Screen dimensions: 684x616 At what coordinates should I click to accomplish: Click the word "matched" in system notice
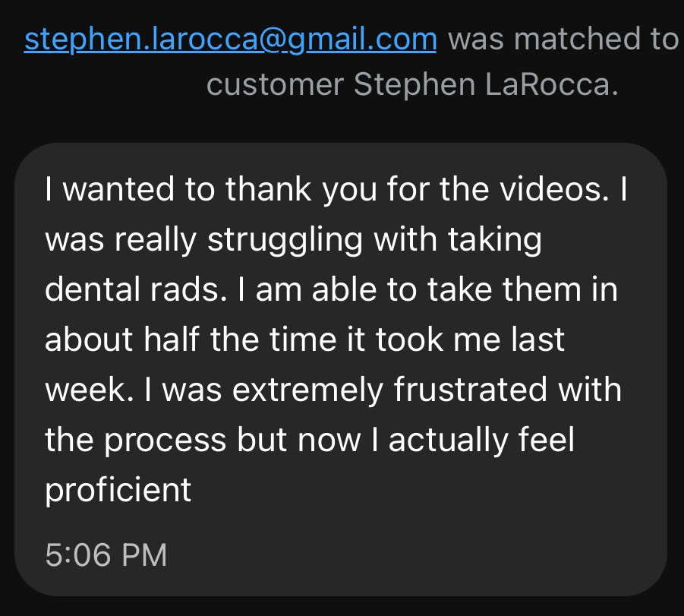tap(562, 39)
